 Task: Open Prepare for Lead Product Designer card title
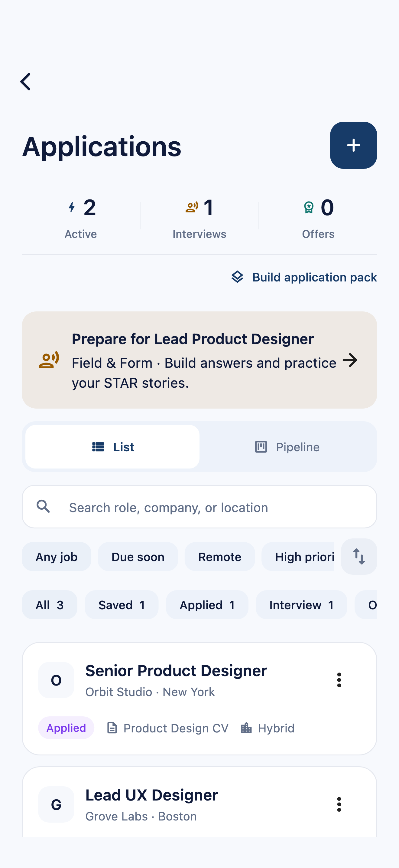193,339
